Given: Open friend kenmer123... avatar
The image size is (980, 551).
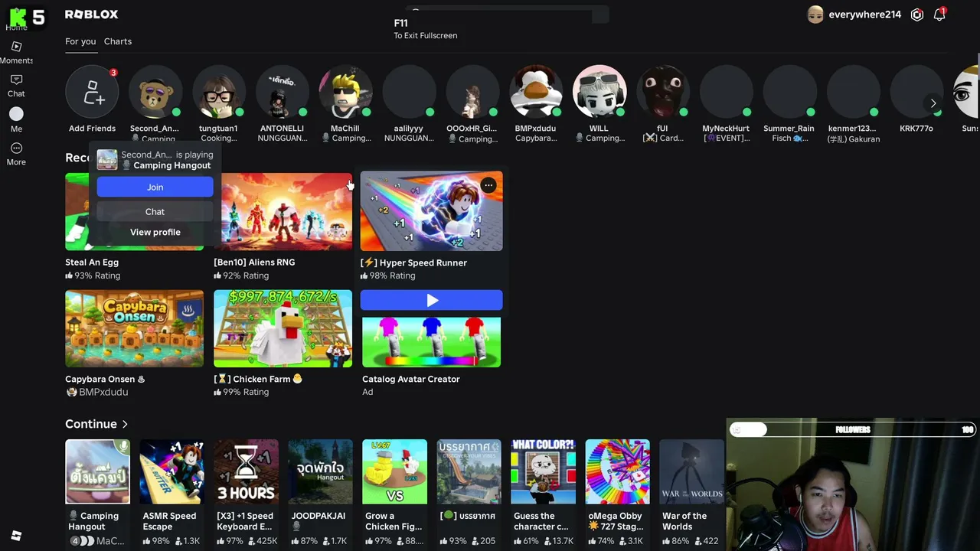Looking at the screenshot, I should click(853, 92).
